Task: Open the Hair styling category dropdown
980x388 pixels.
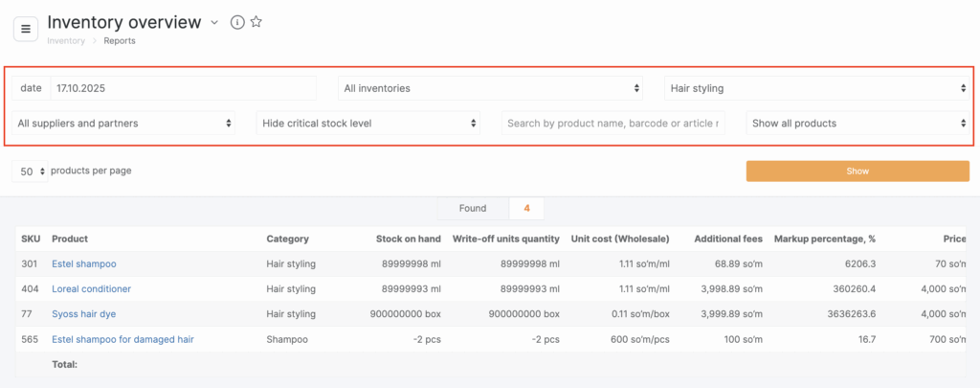Action: point(817,88)
